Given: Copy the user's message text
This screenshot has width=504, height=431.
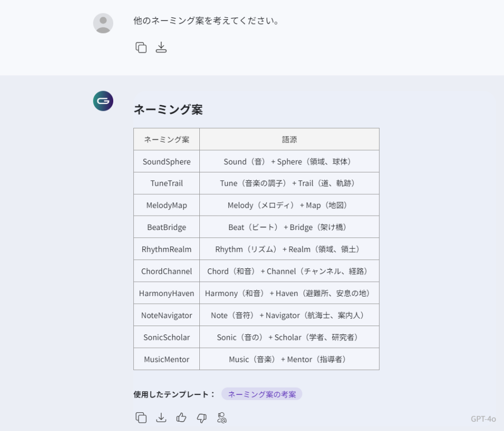Looking at the screenshot, I should tap(141, 47).
